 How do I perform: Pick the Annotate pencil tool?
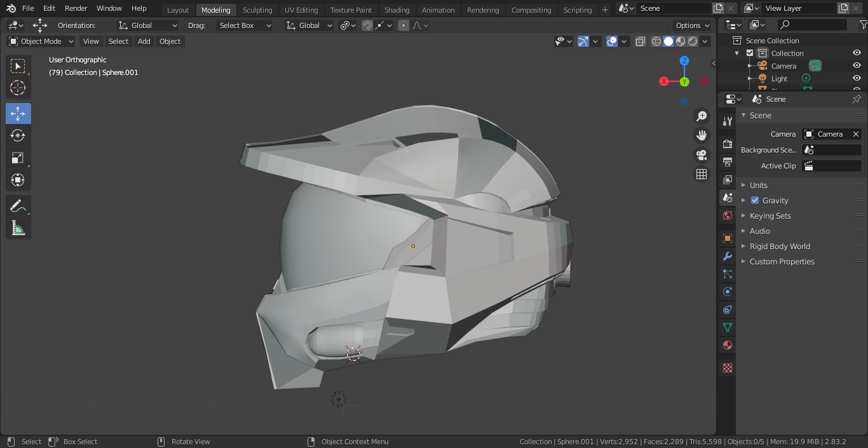point(18,206)
